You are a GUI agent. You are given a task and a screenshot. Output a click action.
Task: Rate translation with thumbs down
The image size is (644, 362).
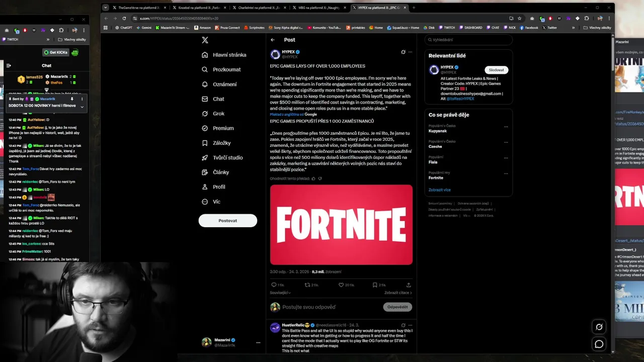click(x=320, y=178)
